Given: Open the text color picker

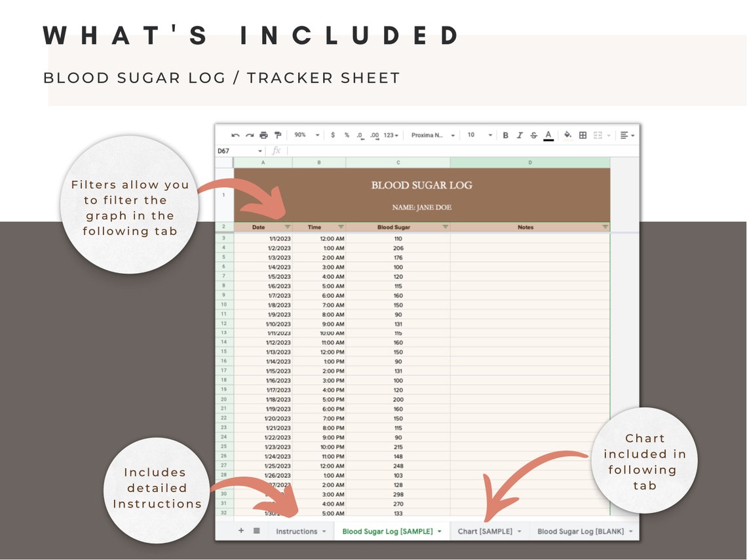Looking at the screenshot, I should click(x=547, y=135).
